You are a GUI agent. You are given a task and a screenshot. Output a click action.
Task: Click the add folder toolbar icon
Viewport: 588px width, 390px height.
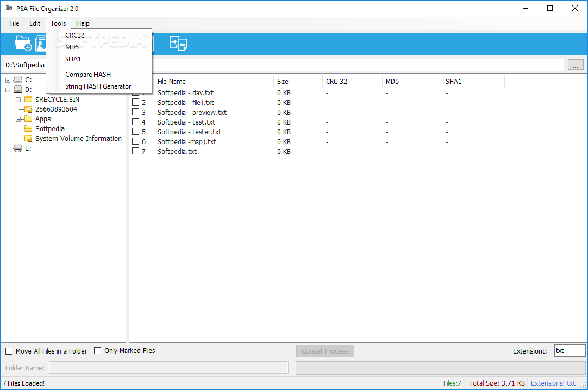23,44
